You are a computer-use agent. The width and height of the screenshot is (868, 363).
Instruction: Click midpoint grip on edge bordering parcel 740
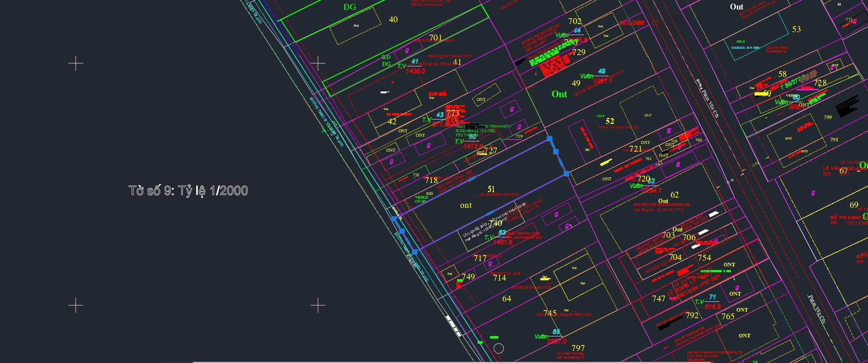click(491, 212)
